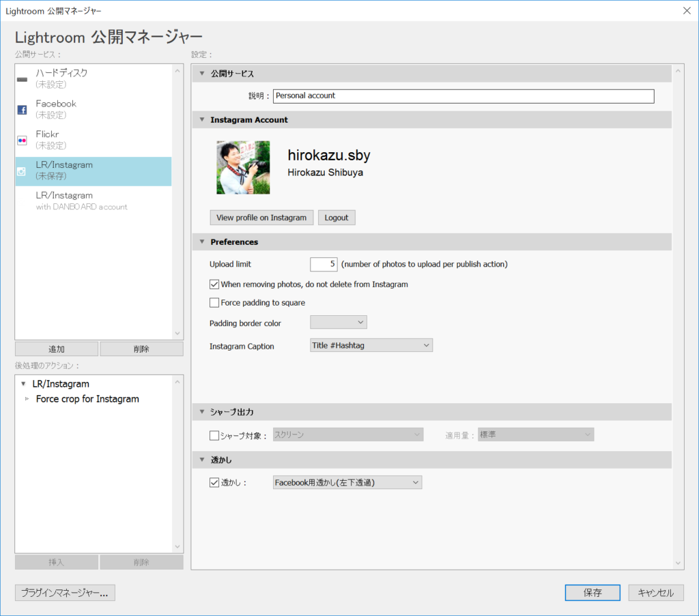Click the services list scroll up arrow
Screen dimensions: 699x616
tap(177, 71)
